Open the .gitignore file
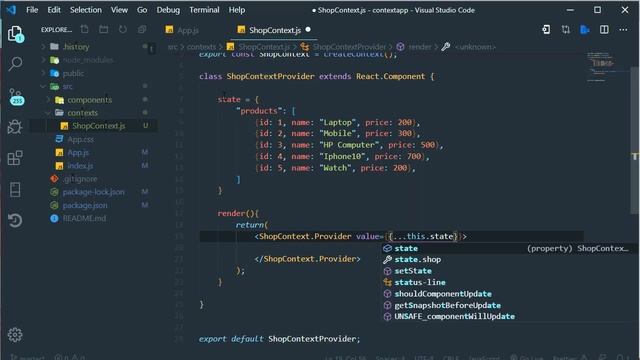Screen dimensions: 640x360 [x=80, y=179]
